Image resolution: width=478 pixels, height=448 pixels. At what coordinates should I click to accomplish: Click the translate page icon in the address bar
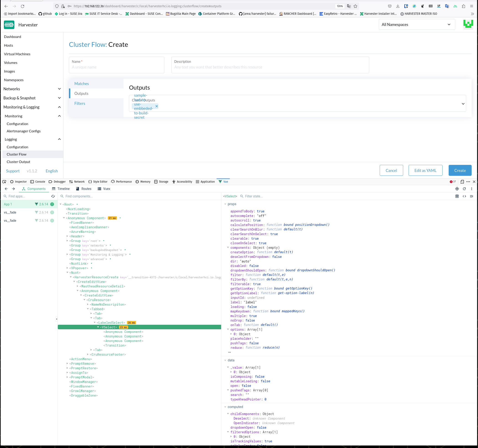click(x=349, y=6)
